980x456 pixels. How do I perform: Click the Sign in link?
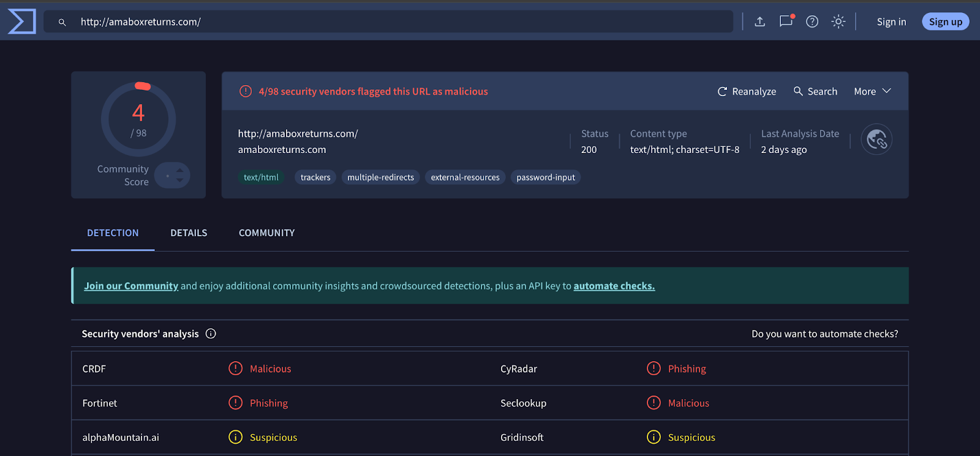(x=891, y=21)
